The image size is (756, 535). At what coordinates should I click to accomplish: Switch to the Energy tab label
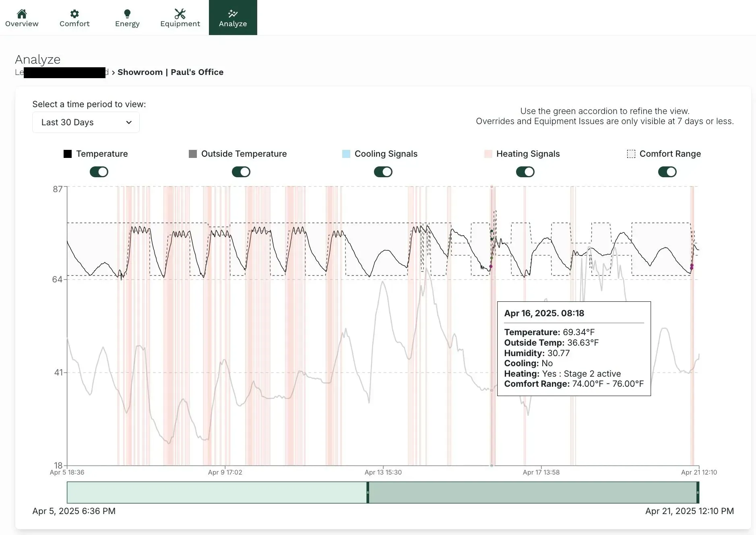point(127,24)
